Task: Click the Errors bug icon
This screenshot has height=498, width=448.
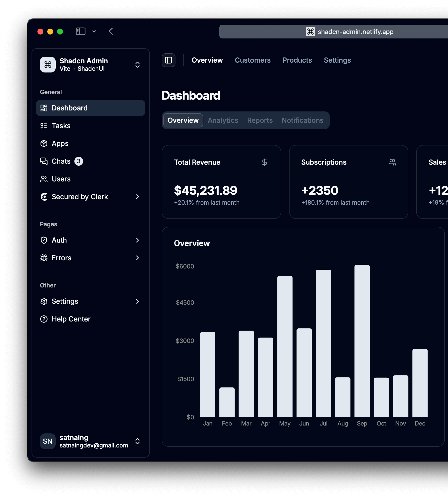Action: (x=44, y=258)
